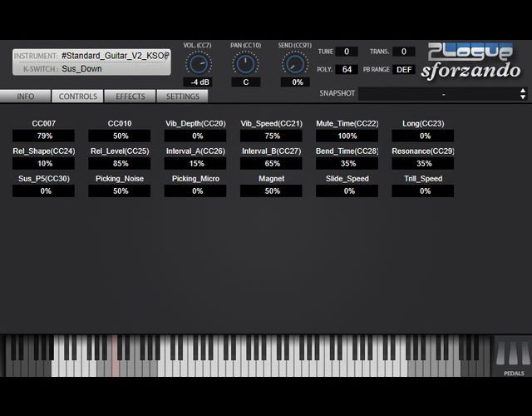Click the Interval_B(CC27) value 65%
The height and width of the screenshot is (416, 532).
tap(271, 163)
